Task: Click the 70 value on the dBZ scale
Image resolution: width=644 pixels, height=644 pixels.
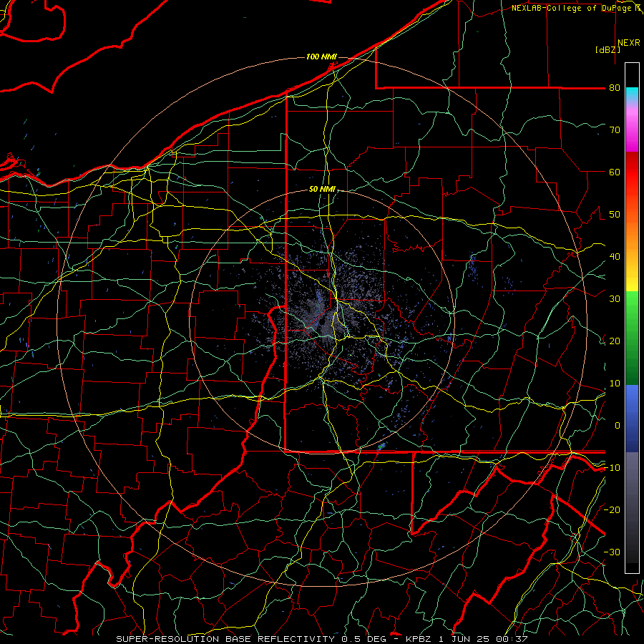Action: coord(615,130)
